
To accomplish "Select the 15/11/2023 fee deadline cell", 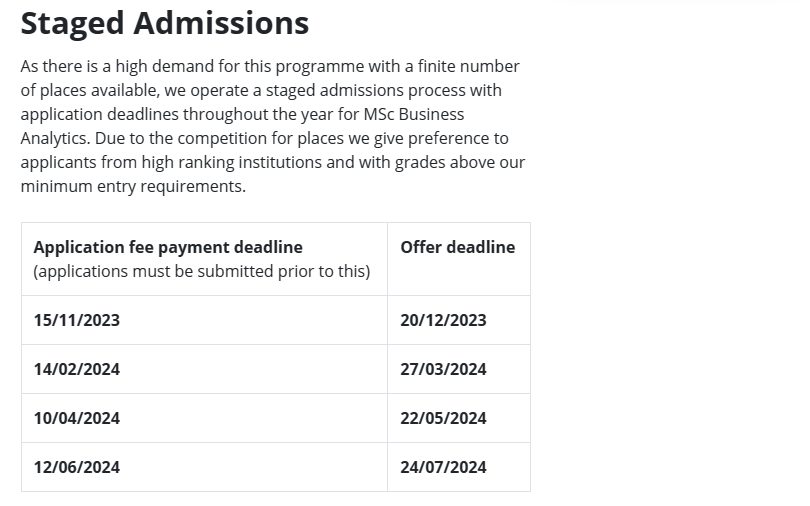I will click(205, 320).
